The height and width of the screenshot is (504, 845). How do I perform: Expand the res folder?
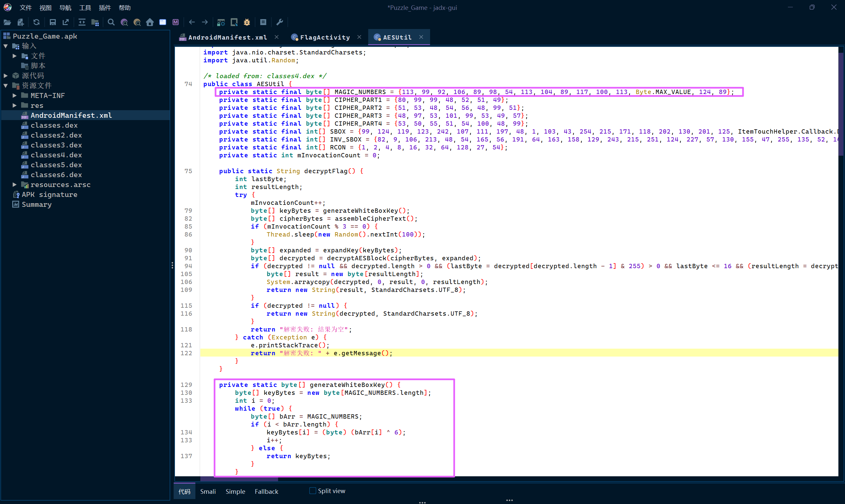click(x=15, y=105)
